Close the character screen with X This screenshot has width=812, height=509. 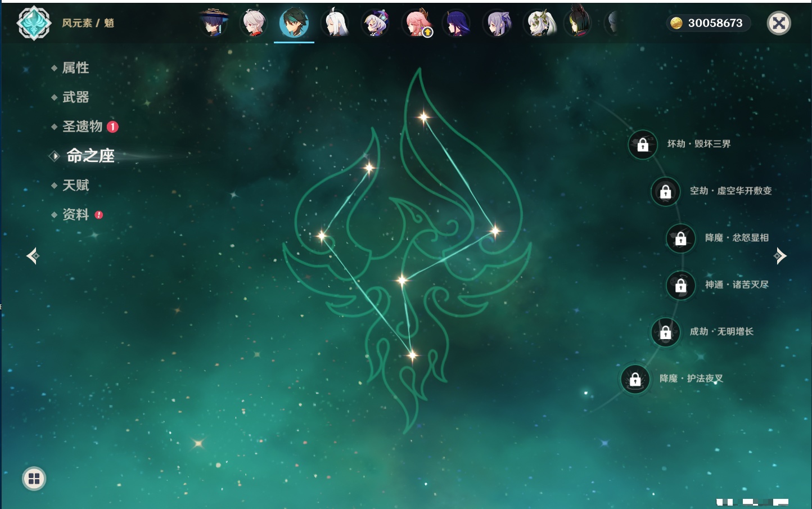(779, 23)
